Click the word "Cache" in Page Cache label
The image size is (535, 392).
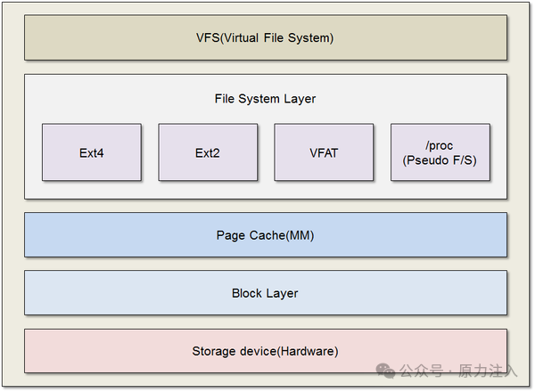267,235
